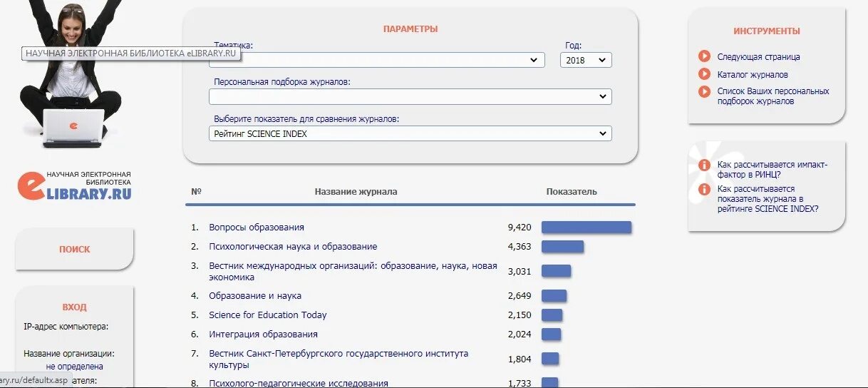
Task: Click the woman with laptop banner image
Action: [71, 74]
